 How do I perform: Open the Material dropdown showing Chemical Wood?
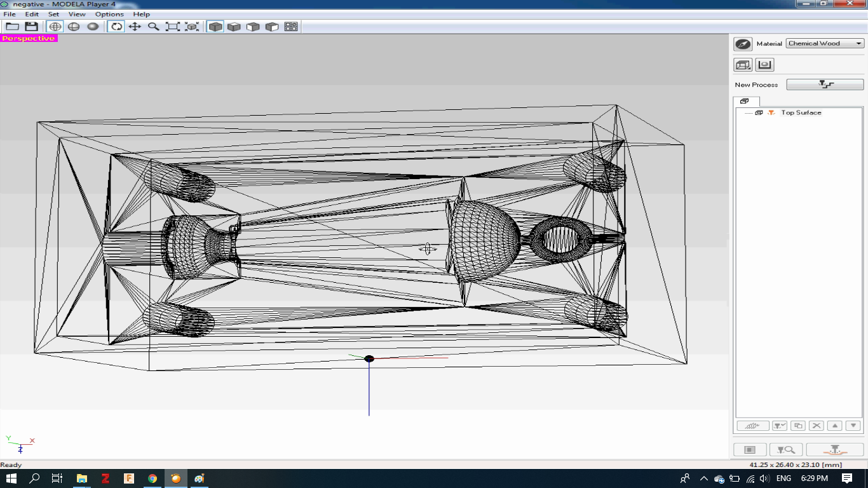[825, 44]
